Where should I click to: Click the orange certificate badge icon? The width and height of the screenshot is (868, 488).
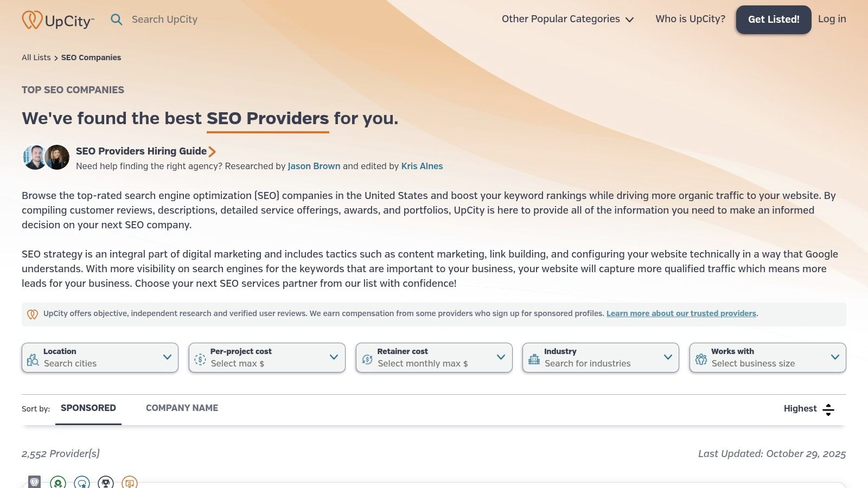coord(130,482)
